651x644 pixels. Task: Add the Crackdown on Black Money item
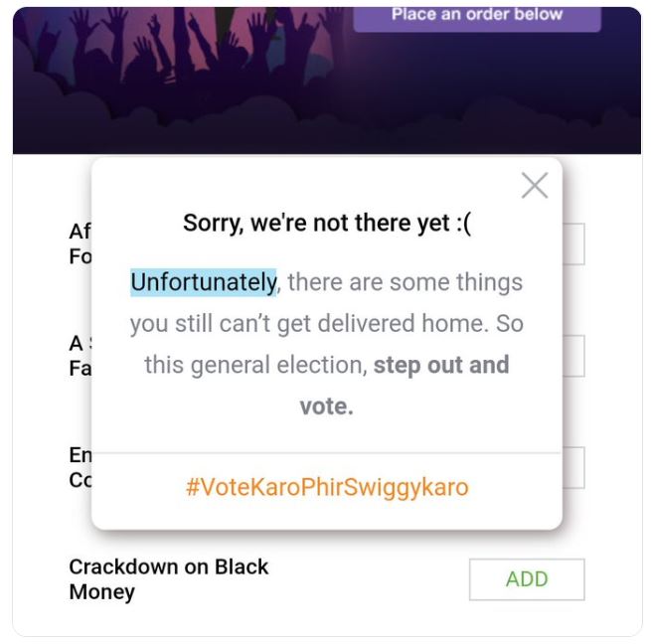point(526,579)
